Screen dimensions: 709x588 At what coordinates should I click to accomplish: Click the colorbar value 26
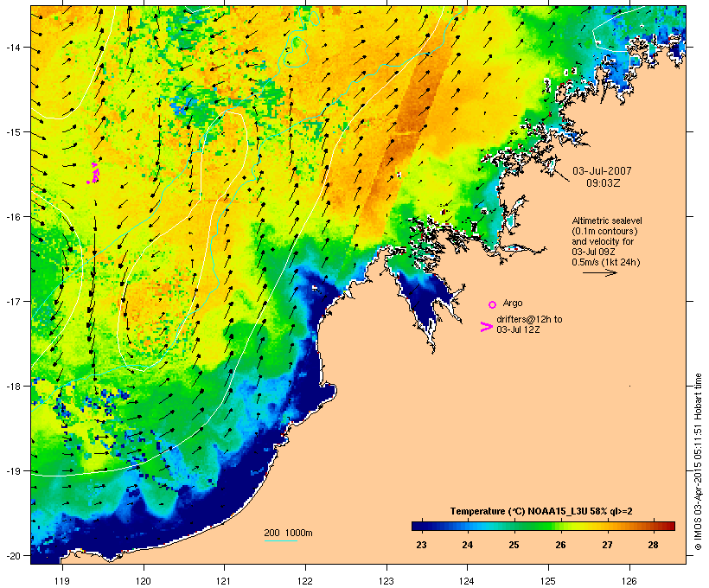tap(560, 545)
